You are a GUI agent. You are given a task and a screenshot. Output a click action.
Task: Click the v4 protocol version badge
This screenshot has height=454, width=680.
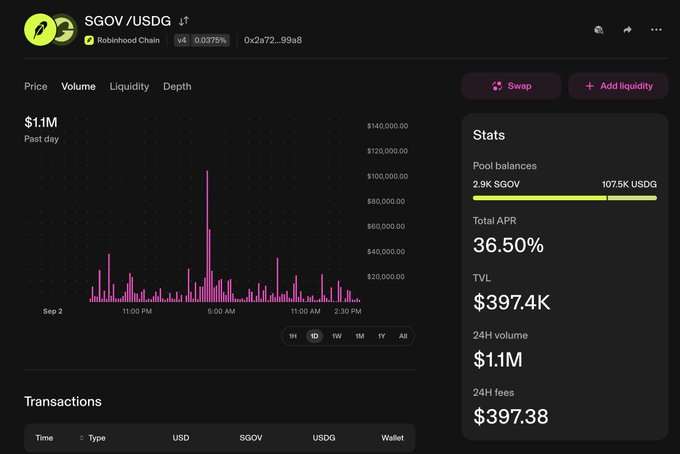182,40
